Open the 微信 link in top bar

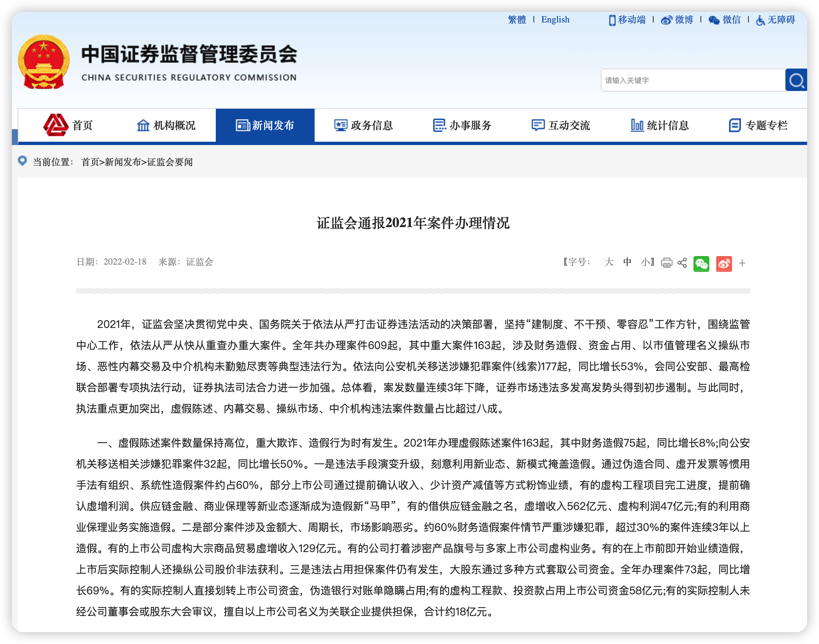(732, 19)
